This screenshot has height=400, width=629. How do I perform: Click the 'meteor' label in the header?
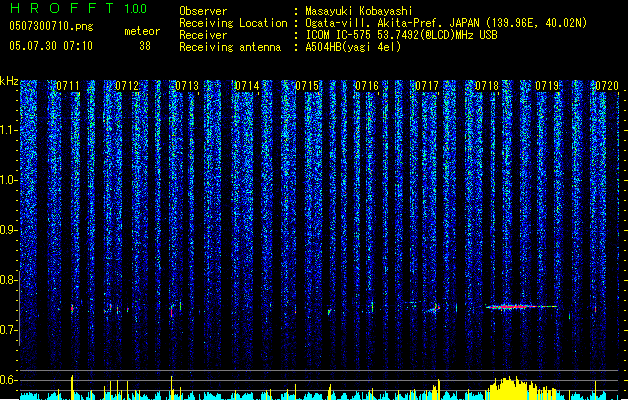tap(142, 31)
